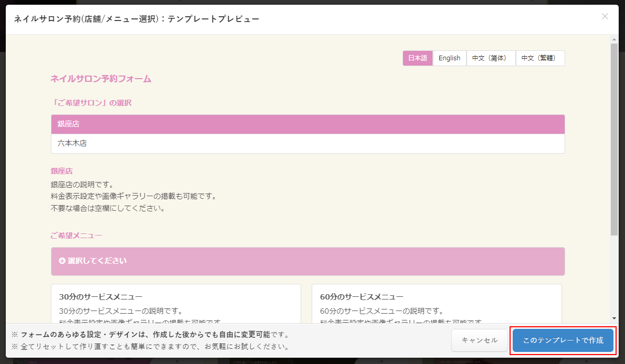Click the down-arrow icon beside 選択してください
Screen dimensions: 625x364
[x=62, y=261]
